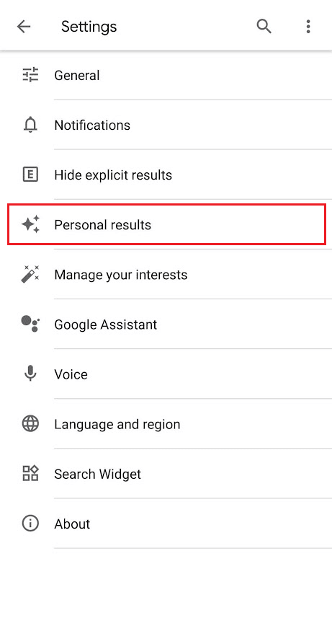Click the General sliders icon
The height and width of the screenshot is (644, 332).
pos(30,75)
